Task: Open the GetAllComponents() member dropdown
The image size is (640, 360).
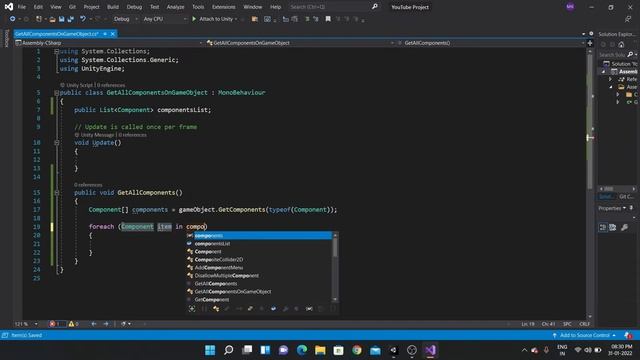Action: click(x=491, y=43)
